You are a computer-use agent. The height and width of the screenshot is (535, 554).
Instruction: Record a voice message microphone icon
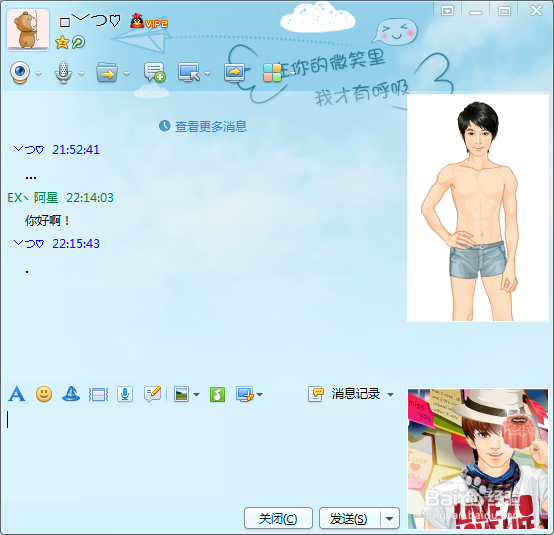tap(125, 394)
